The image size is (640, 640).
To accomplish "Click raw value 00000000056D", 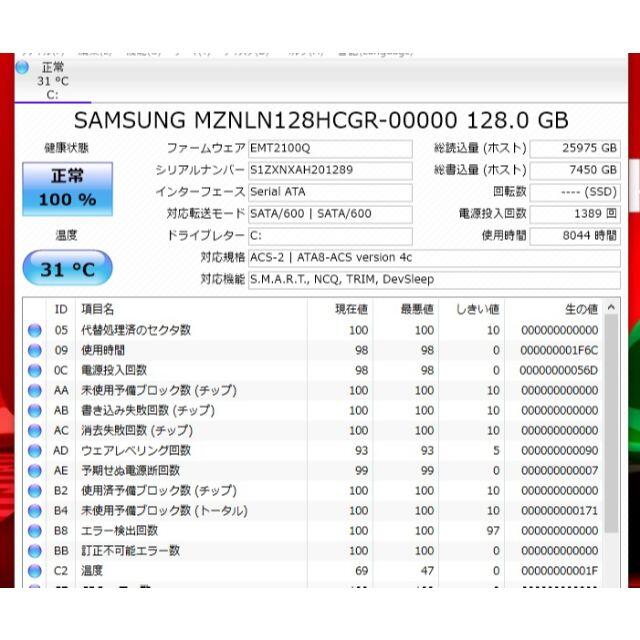I will [559, 370].
